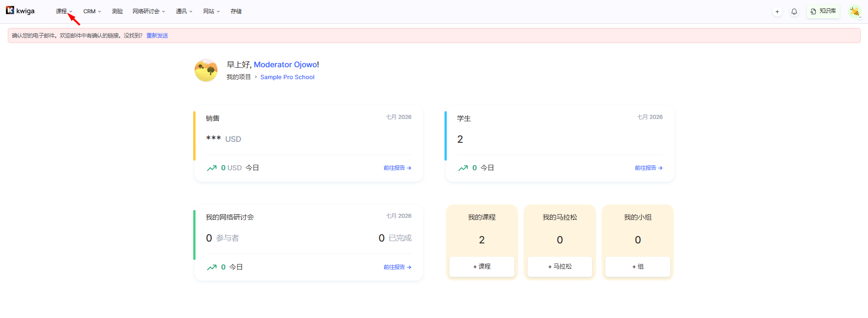The height and width of the screenshot is (318, 868).
Task: Click the 知识库 knowledge base button
Action: [x=823, y=11]
